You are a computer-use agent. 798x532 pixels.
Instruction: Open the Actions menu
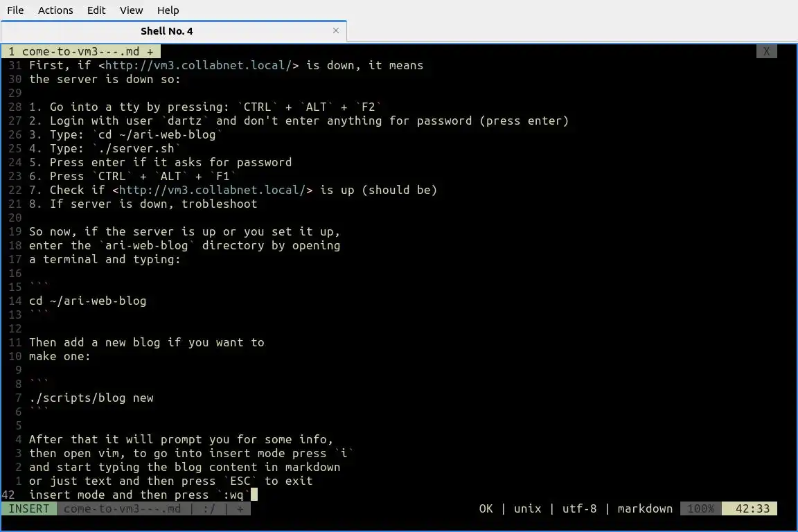(55, 10)
